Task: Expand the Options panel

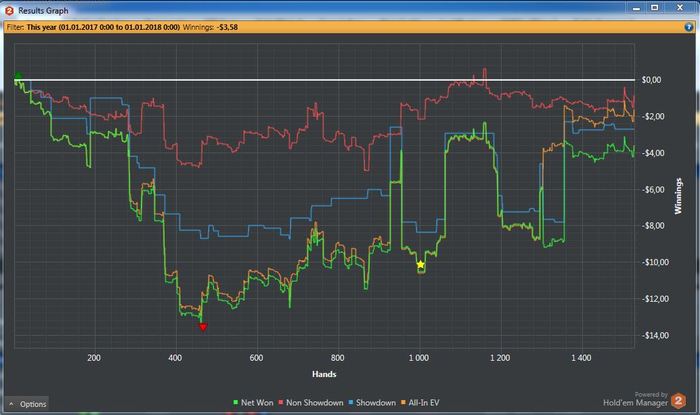Action: pyautogui.click(x=28, y=404)
